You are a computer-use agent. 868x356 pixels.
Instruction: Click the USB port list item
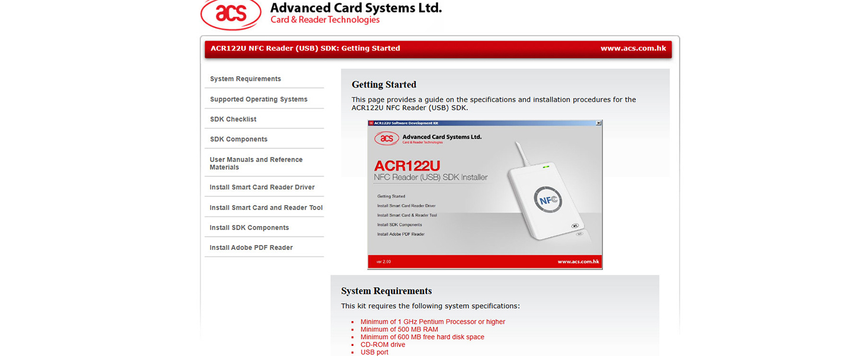(x=374, y=352)
